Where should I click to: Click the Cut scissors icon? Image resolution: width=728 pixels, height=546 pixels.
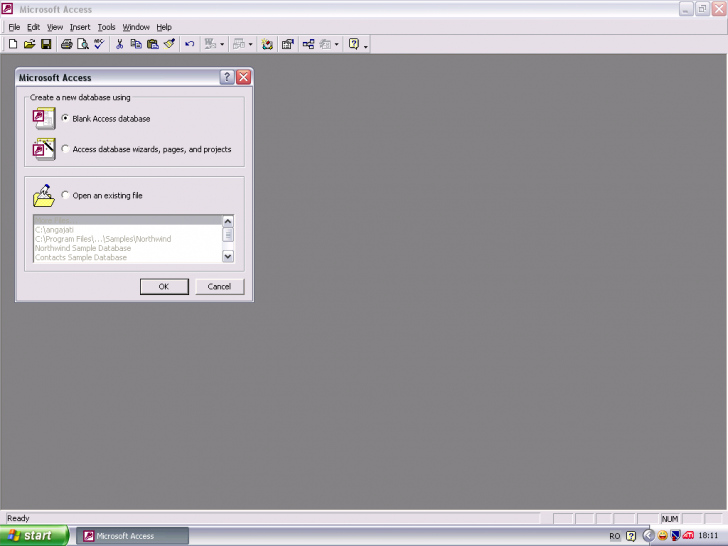119,44
